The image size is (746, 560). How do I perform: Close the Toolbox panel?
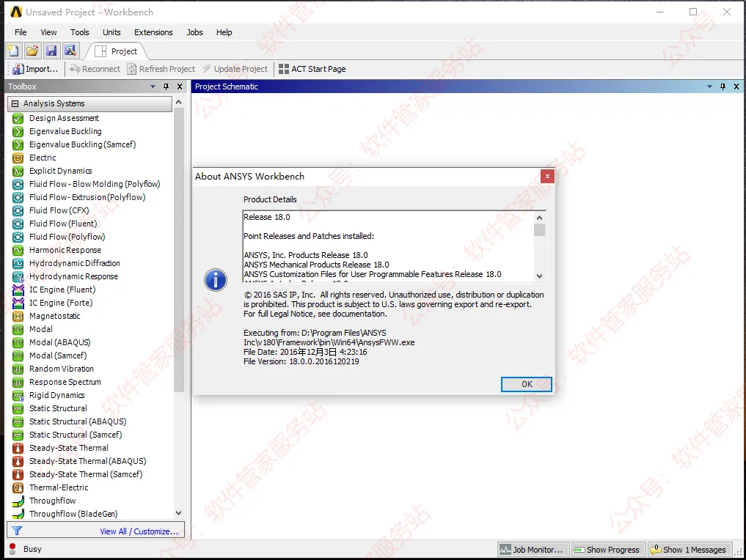[180, 86]
